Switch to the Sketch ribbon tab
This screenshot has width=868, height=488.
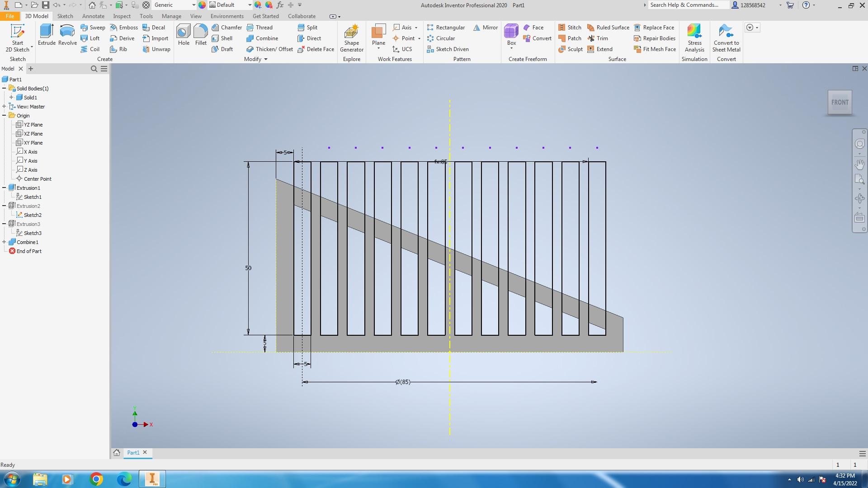tap(65, 16)
